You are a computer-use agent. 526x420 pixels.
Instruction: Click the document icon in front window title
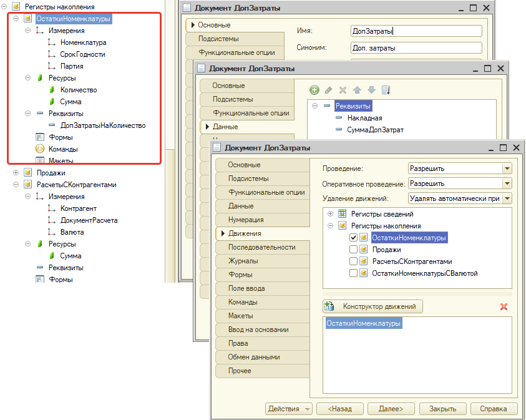coord(217,148)
